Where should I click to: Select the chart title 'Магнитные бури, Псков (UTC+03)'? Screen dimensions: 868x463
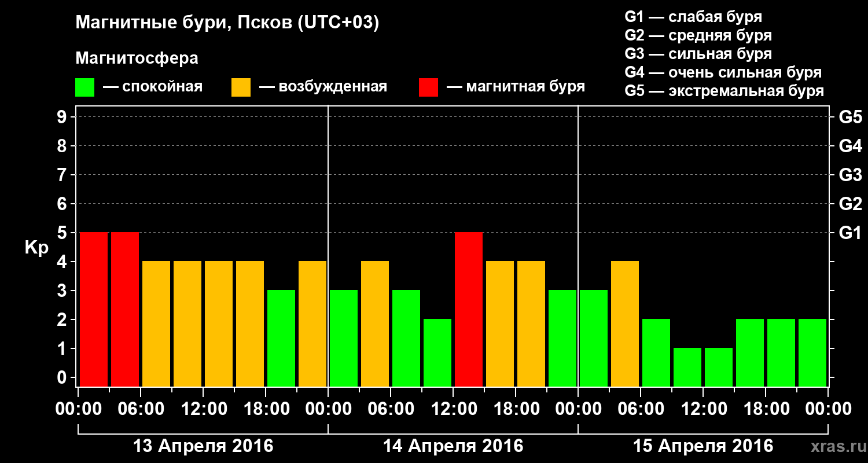point(227,23)
